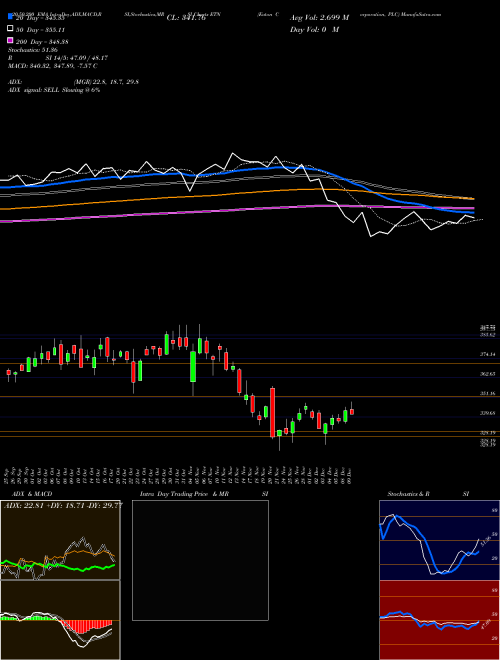The width and height of the screenshot is (500, 660).
Task: Click the red RSI indicator chart
Action: (x=439, y=620)
